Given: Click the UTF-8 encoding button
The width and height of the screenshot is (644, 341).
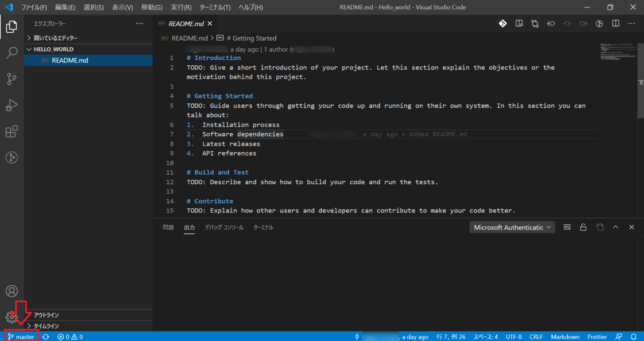Looking at the screenshot, I should (x=514, y=336).
